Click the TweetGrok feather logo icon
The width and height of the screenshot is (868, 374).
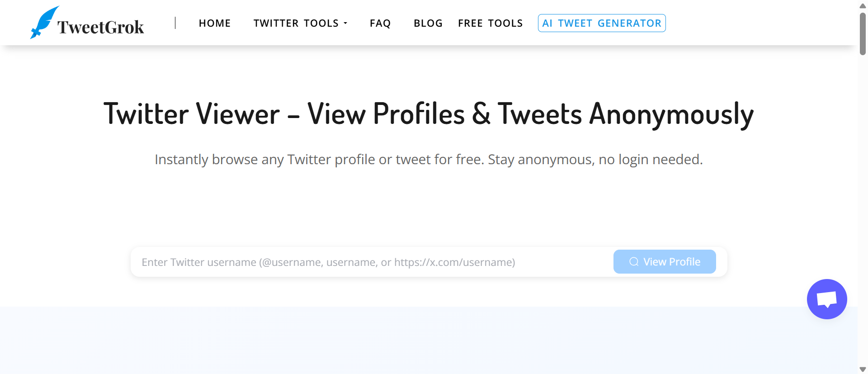(44, 22)
